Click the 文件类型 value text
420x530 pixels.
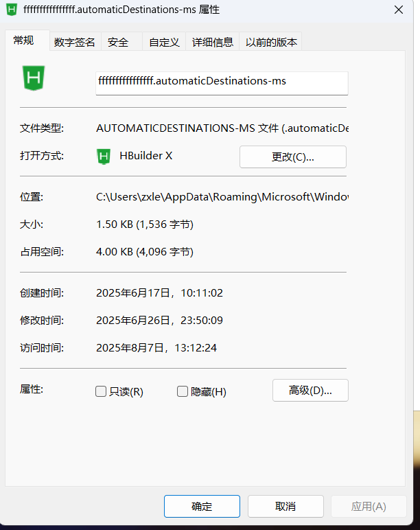point(222,128)
